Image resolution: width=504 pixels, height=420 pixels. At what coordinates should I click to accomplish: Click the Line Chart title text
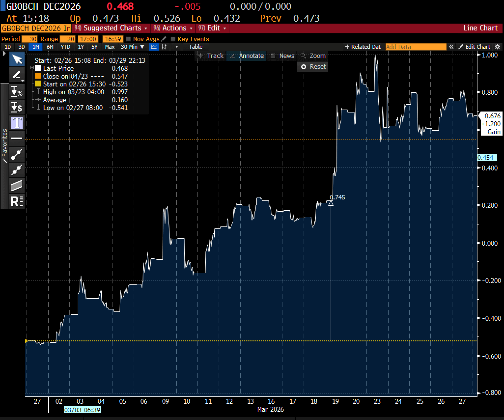click(480, 28)
